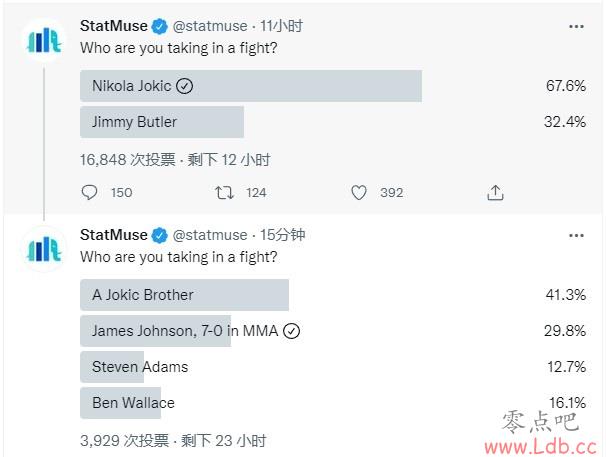Open the @statmuse handle on first tweet
This screenshot has width=606, height=457.
point(210,26)
